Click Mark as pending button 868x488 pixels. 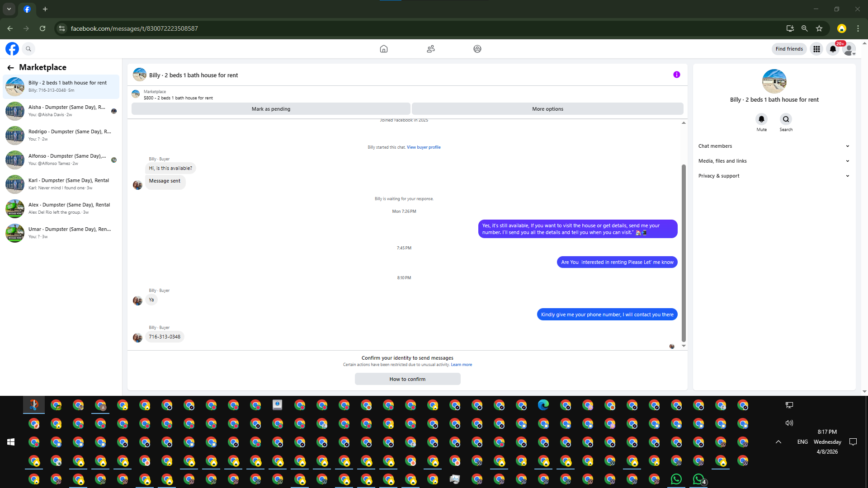click(x=271, y=109)
